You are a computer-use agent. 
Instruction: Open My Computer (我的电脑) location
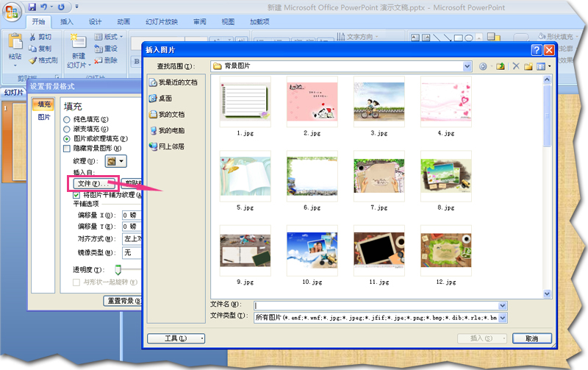pyautogui.click(x=167, y=131)
